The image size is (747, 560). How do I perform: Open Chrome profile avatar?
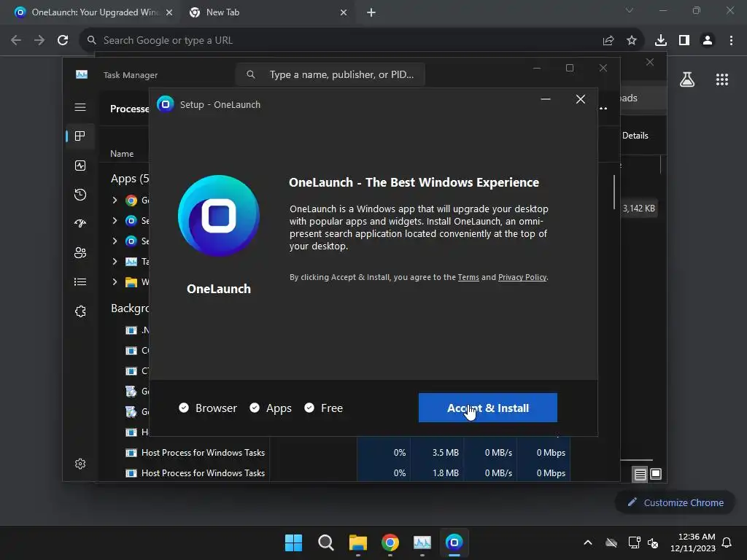click(x=708, y=41)
